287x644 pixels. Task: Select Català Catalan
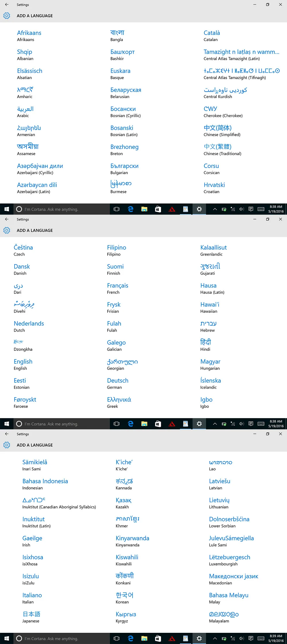tap(212, 36)
